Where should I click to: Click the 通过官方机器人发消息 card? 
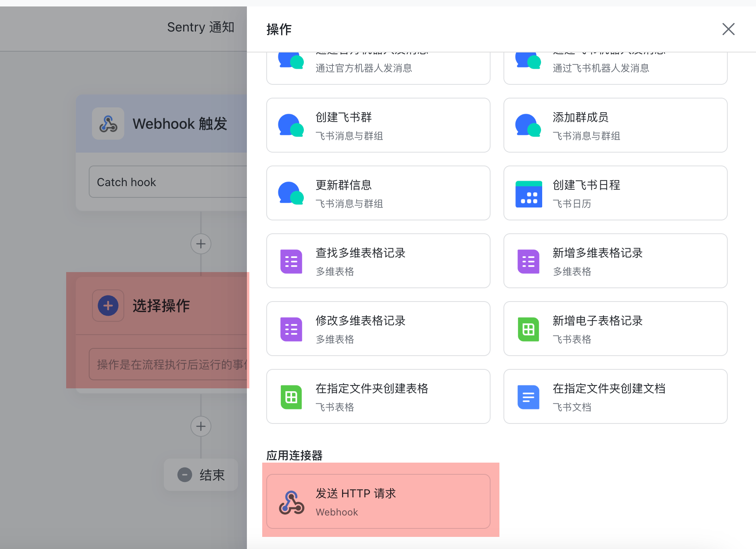point(378,68)
